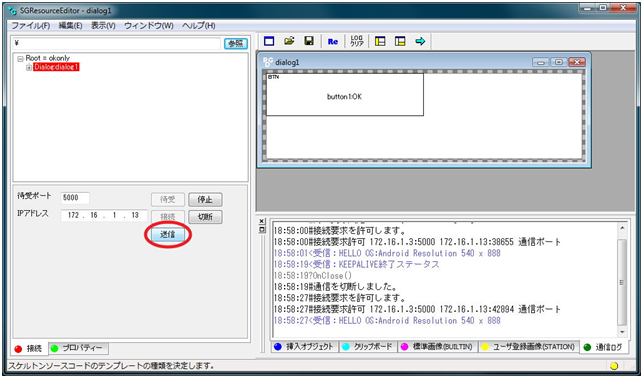Select the Root = okonly tree item
The width and height of the screenshot is (643, 378).
[48, 58]
